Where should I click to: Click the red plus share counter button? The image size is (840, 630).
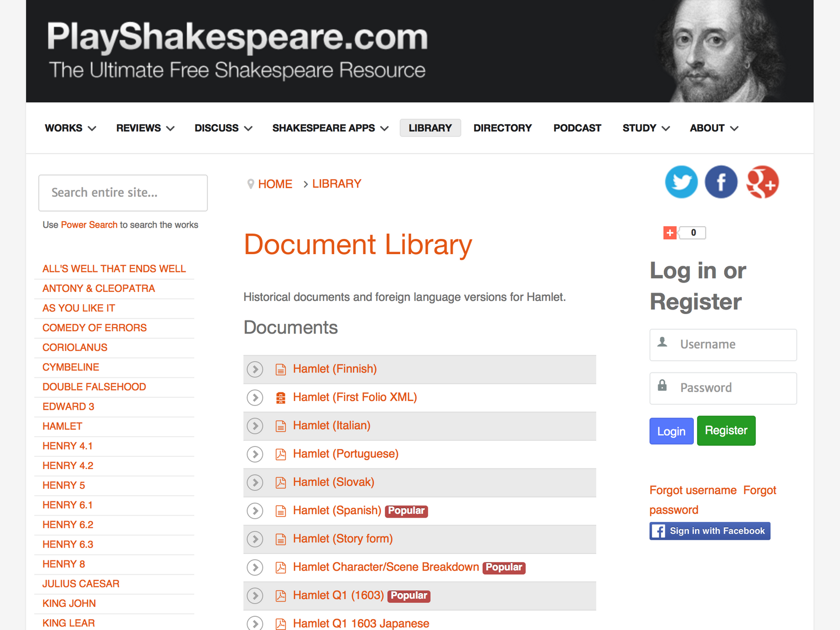click(x=670, y=233)
